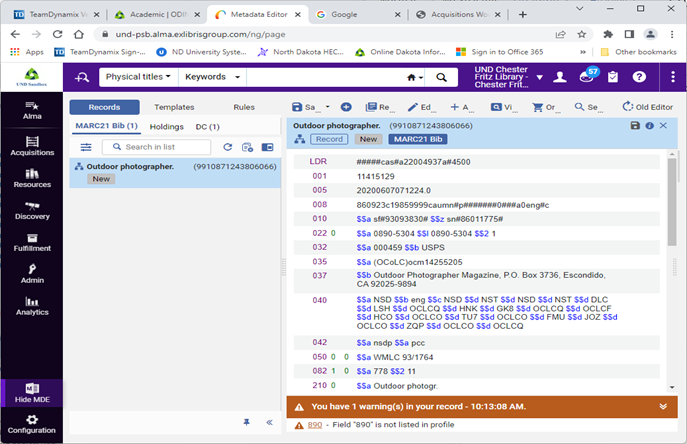Expand the warnings panel chevron
This screenshot has height=444, width=687.
coord(663,407)
